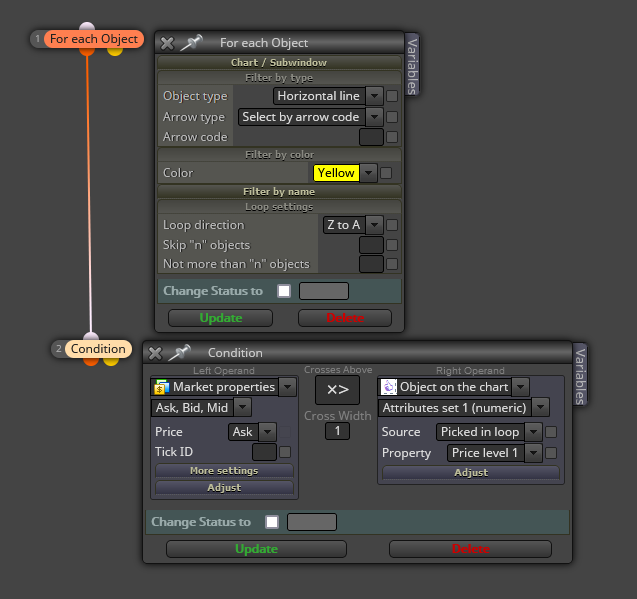Click Delete in For each Object panel
Image resolution: width=637 pixels, height=599 pixels.
(345, 318)
